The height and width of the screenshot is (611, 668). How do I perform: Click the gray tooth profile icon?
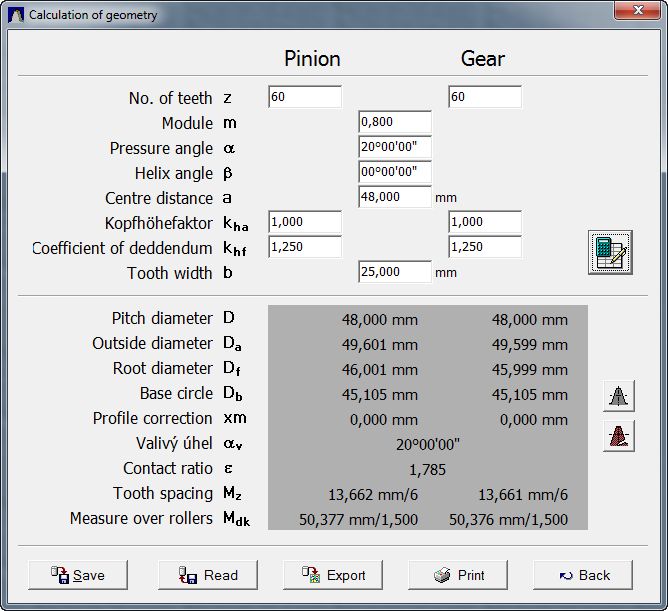[619, 396]
